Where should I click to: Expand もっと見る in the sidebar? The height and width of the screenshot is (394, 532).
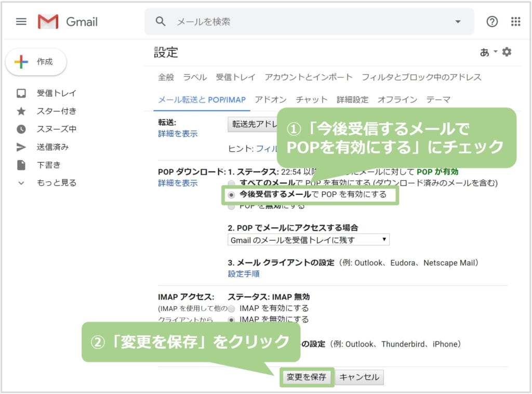tap(56, 182)
